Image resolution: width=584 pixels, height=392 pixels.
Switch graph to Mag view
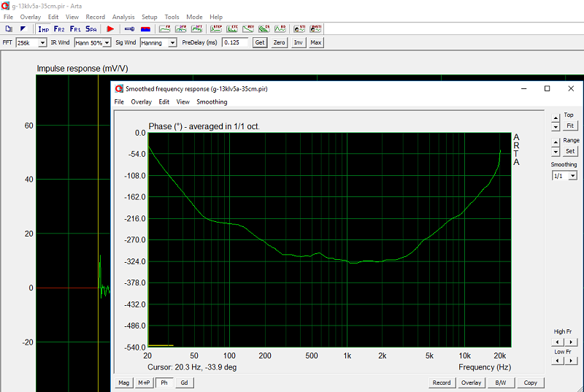pos(124,383)
